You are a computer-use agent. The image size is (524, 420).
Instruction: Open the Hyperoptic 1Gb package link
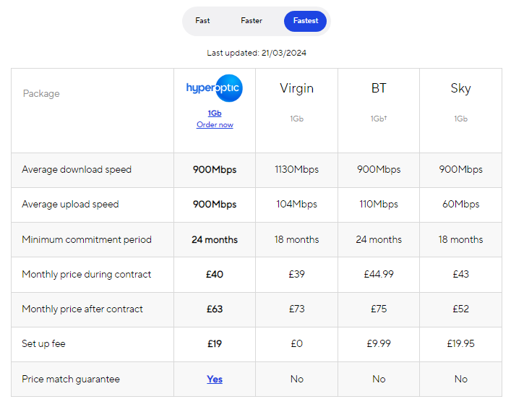click(x=215, y=113)
